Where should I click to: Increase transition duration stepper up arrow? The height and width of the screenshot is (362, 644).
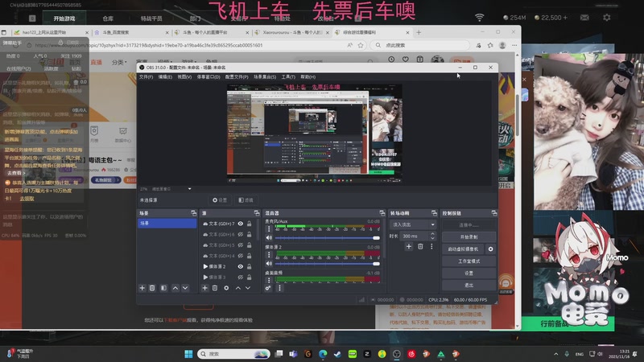coord(432,234)
